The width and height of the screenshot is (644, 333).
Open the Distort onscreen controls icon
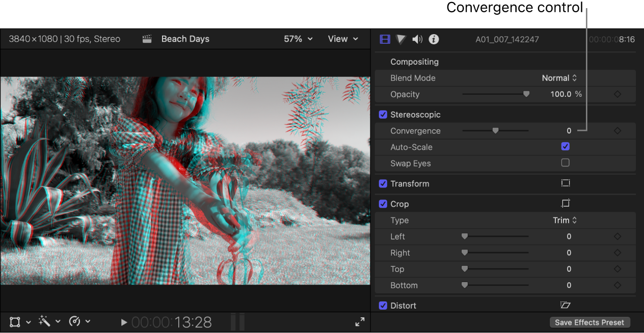pos(566,304)
